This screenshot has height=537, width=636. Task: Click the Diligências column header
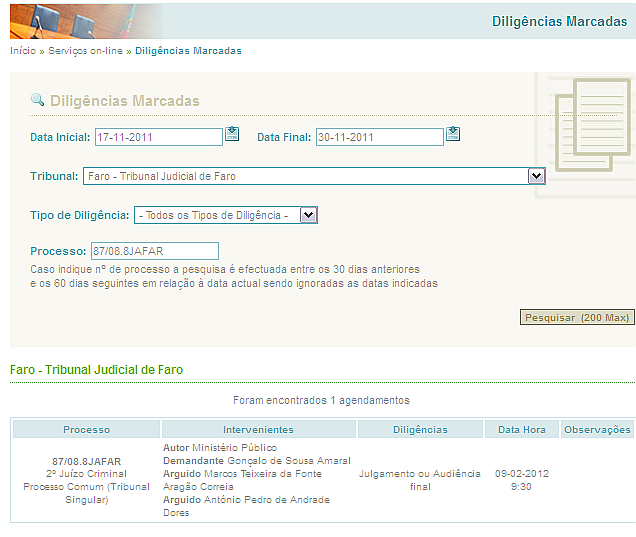click(420, 429)
